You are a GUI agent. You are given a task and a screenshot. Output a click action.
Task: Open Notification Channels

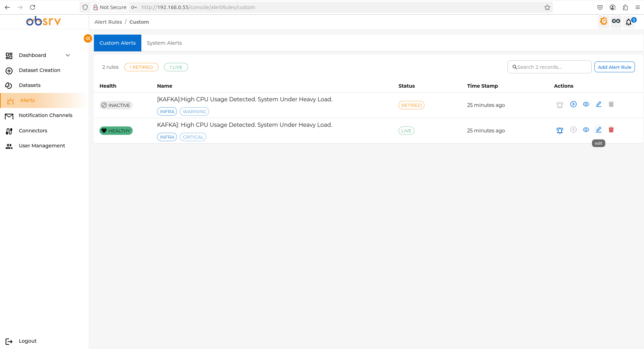tap(46, 115)
